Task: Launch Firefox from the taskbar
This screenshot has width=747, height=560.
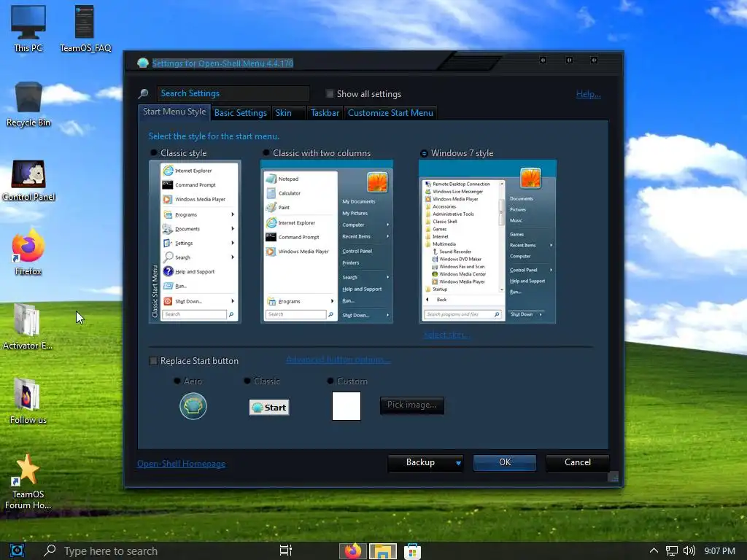Action: point(352,551)
